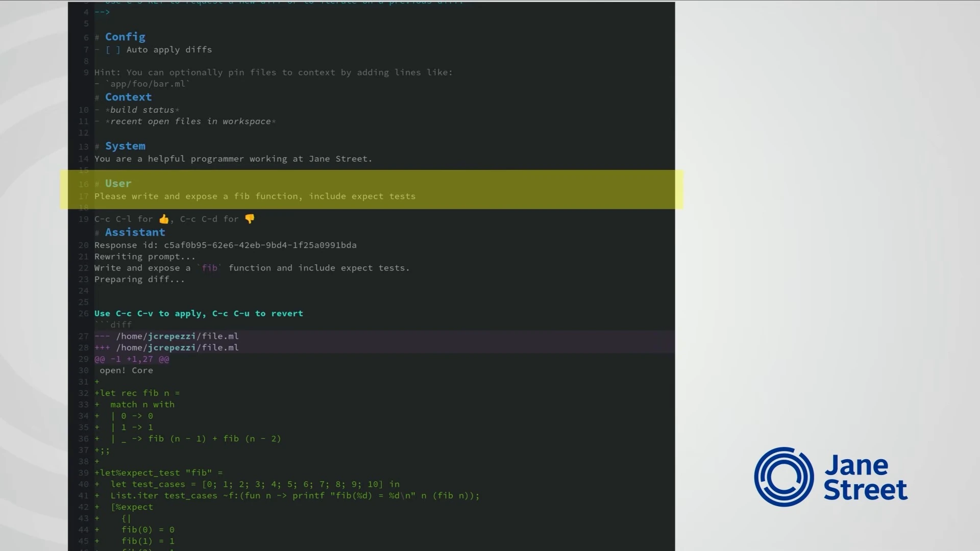The image size is (980, 551).
Task: Click the recursive fib (n - 1) line
Action: [x=196, y=439]
